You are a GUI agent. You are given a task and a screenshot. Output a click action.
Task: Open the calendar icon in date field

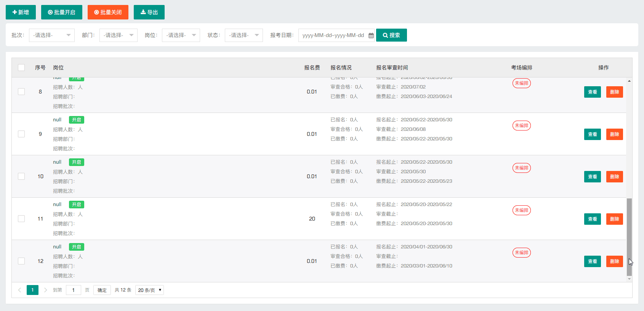click(x=371, y=35)
